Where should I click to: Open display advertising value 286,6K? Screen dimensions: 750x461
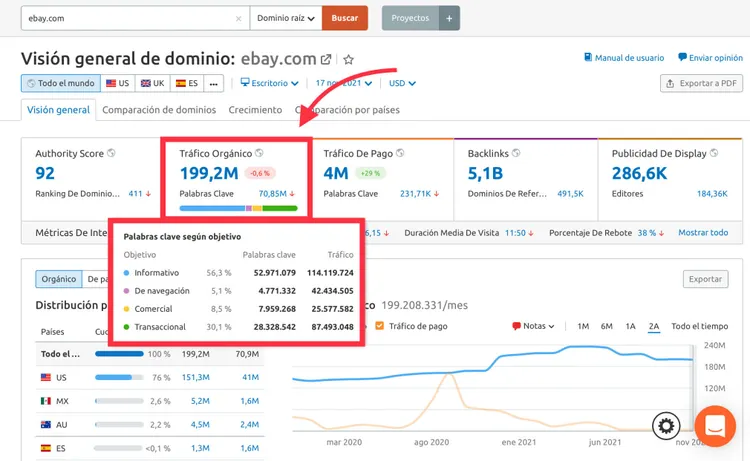[640, 173]
